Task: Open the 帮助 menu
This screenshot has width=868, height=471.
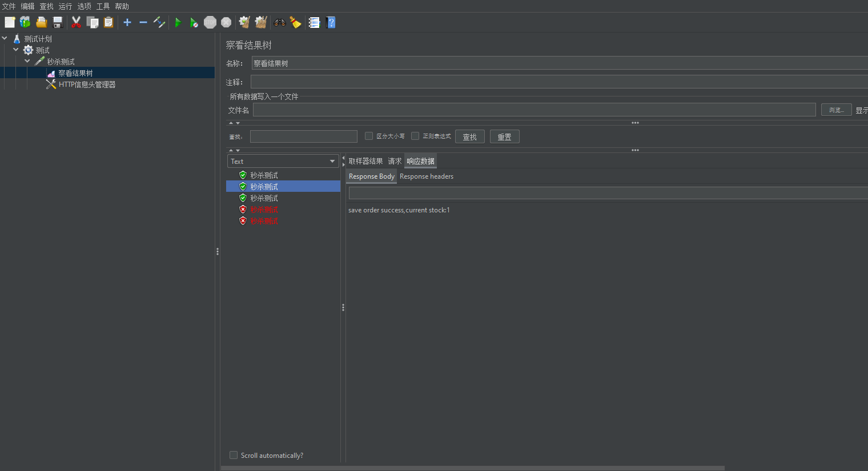Action: (122, 6)
